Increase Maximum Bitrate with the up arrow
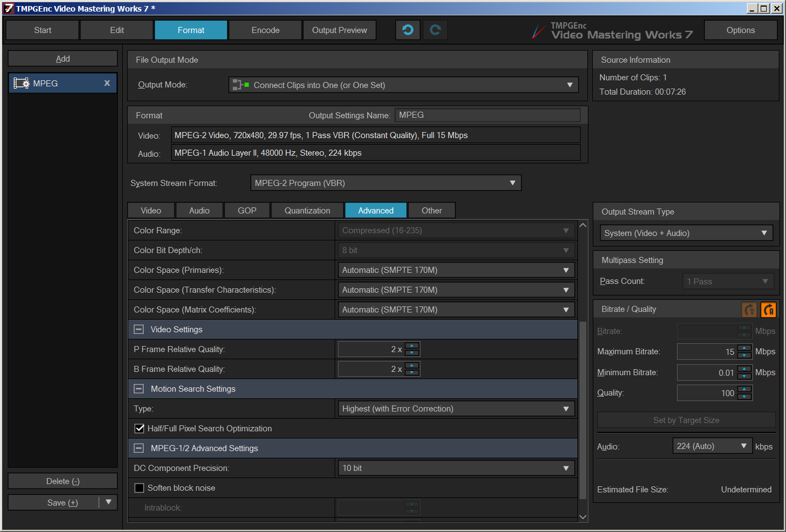The image size is (786, 532). click(x=744, y=348)
